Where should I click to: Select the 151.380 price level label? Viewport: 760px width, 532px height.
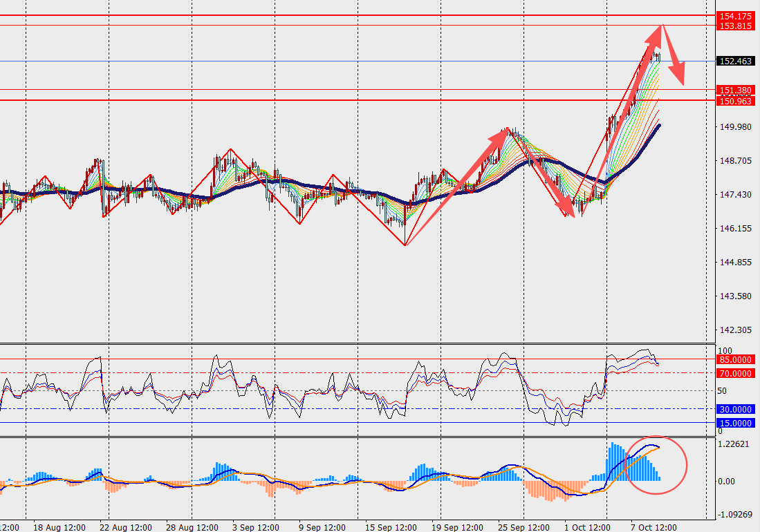coord(736,90)
